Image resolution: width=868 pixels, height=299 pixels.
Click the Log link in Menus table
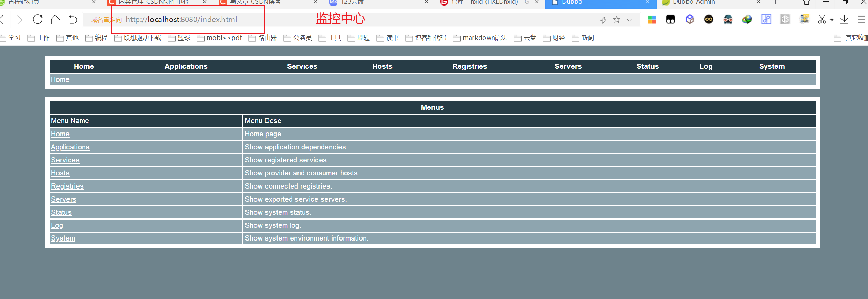click(57, 225)
